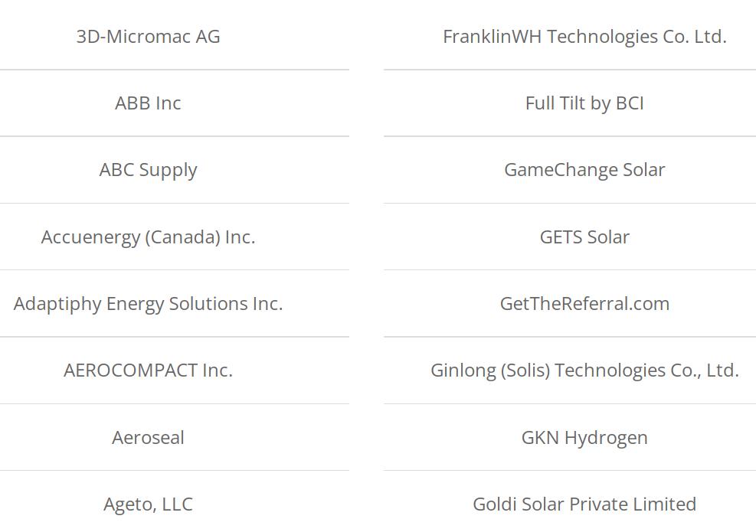Click FranklinWH Technologies Co. Ltd.
Viewport: 756px width, 532px height.
point(584,37)
